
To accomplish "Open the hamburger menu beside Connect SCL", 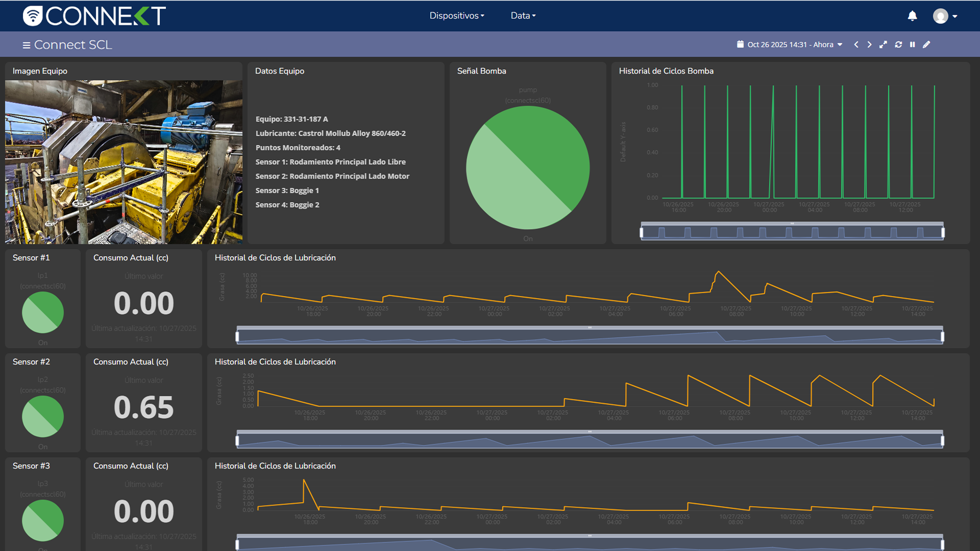I will pyautogui.click(x=26, y=45).
